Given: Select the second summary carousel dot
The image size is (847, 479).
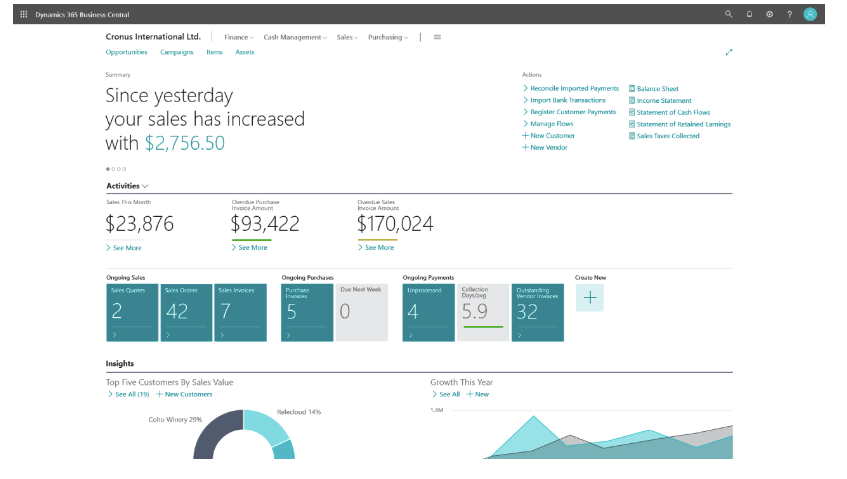Looking at the screenshot, I should point(113,169).
